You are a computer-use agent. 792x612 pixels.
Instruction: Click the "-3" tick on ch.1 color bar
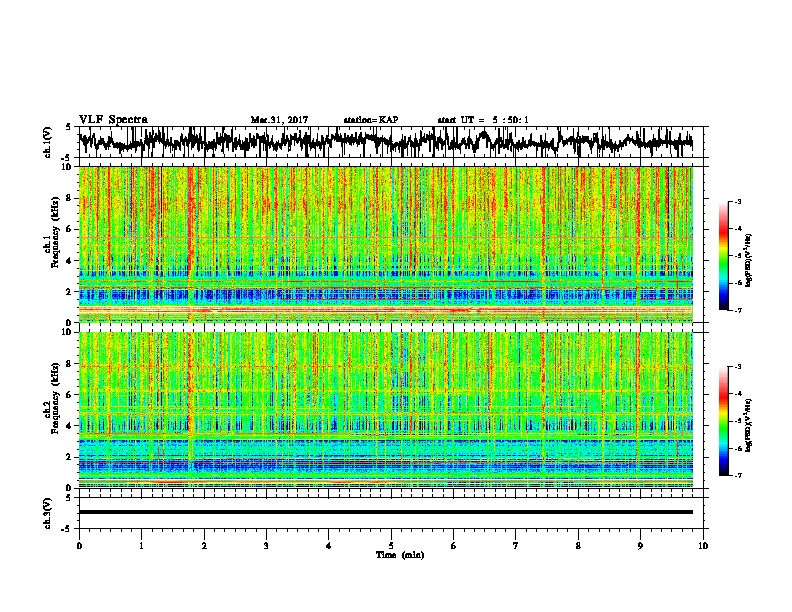point(737,201)
